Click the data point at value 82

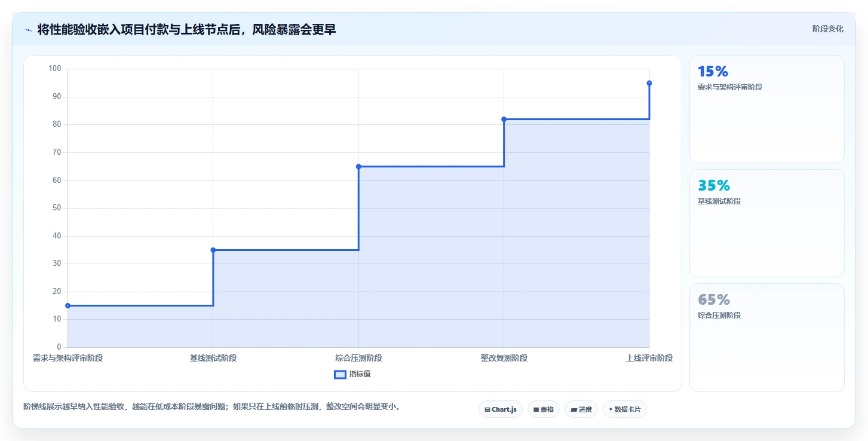pyautogui.click(x=504, y=120)
